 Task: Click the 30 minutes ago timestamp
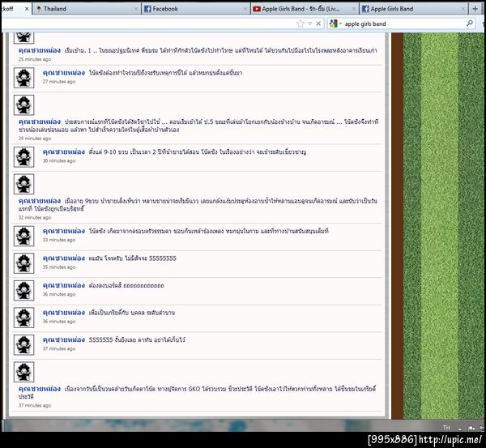coord(59,160)
